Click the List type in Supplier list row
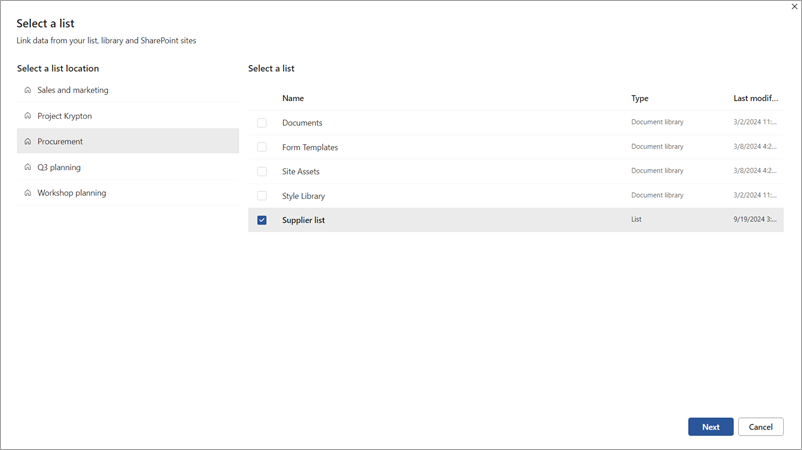 tap(636, 219)
